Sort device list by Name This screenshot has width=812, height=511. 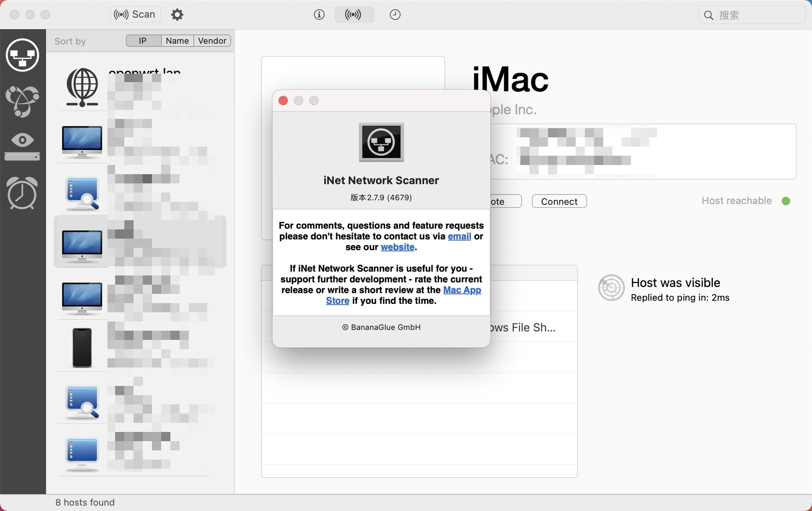[177, 40]
